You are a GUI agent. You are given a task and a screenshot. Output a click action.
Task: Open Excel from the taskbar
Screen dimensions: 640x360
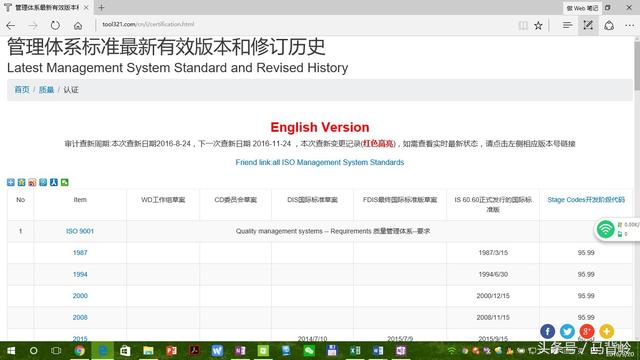coord(355,351)
